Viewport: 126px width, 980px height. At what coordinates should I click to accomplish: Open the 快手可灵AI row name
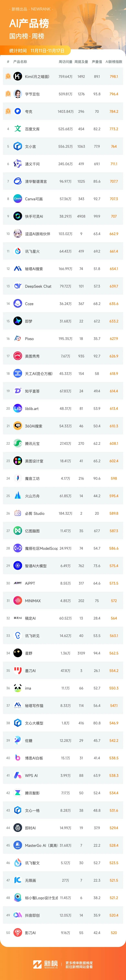pyautogui.click(x=34, y=216)
